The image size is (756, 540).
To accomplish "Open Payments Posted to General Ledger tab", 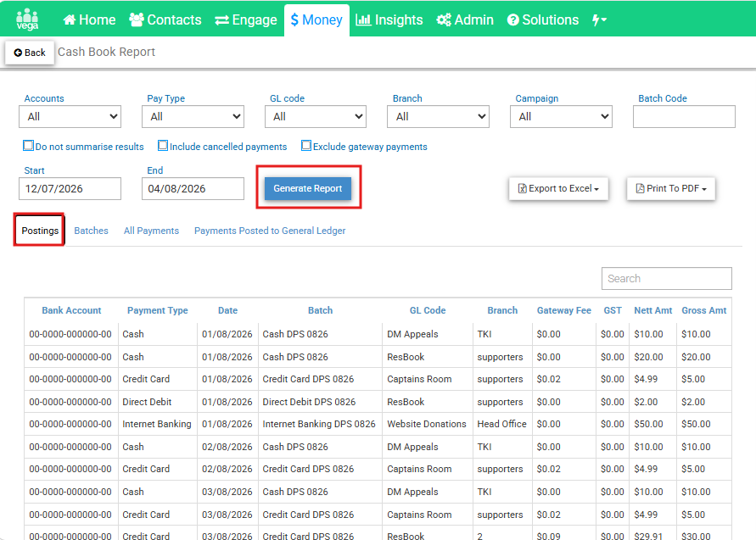I will tap(270, 231).
